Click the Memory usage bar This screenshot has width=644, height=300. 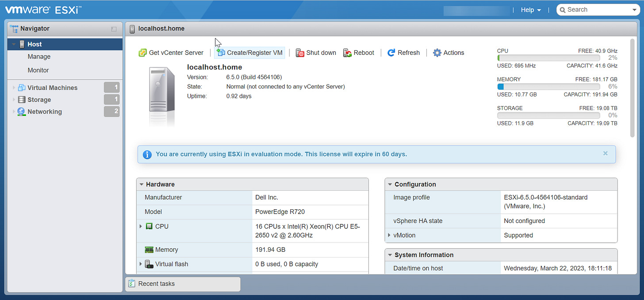(x=548, y=87)
